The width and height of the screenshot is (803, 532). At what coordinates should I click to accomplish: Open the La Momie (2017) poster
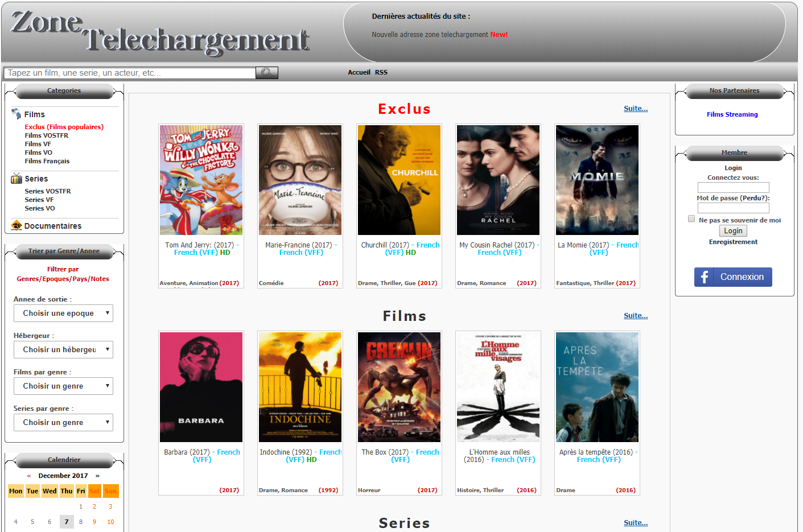(597, 180)
